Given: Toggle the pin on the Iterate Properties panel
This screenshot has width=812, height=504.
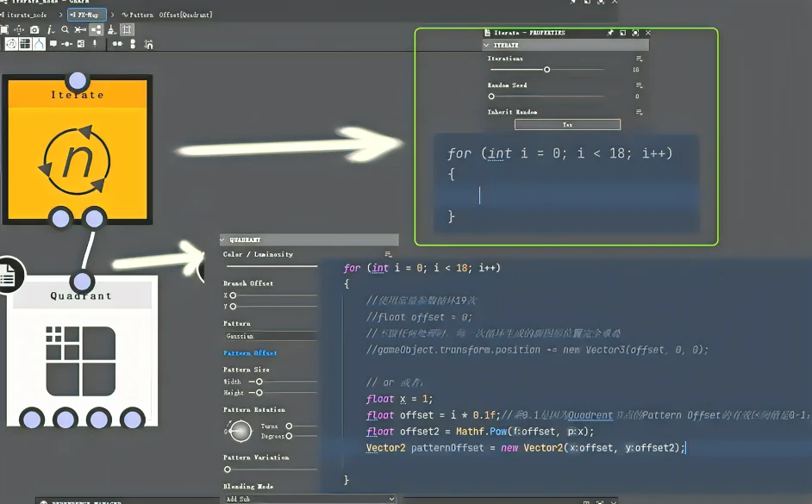Looking at the screenshot, I should 610,34.
